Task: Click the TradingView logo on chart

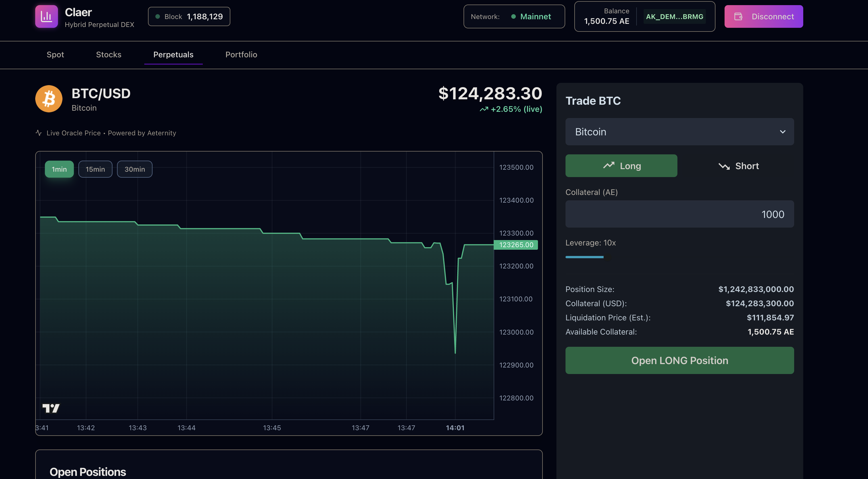Action: 51,408
